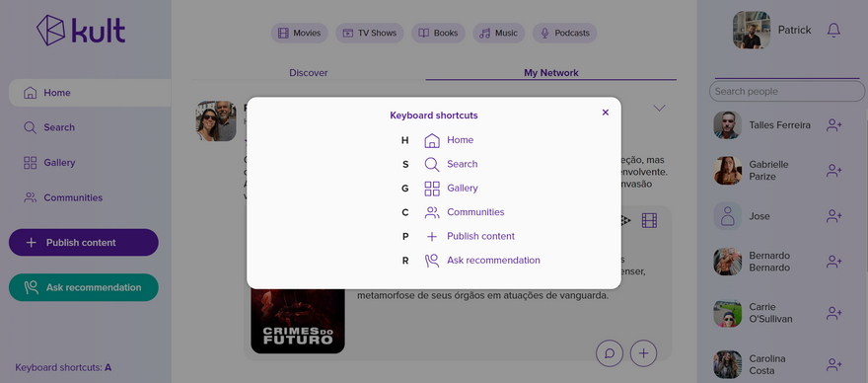Filter by Podcasts category
This screenshot has height=383, width=868.
tap(564, 33)
